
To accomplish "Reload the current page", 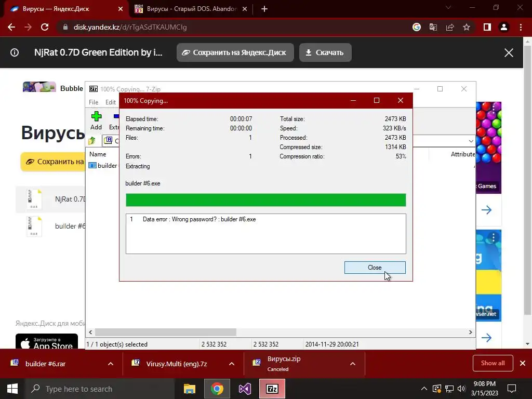I will pos(45,27).
